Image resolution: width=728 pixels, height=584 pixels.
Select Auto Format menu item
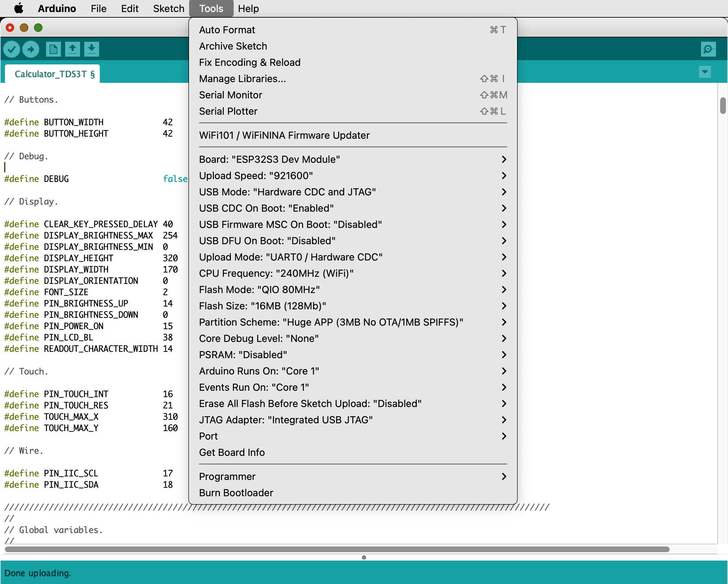pyautogui.click(x=227, y=30)
